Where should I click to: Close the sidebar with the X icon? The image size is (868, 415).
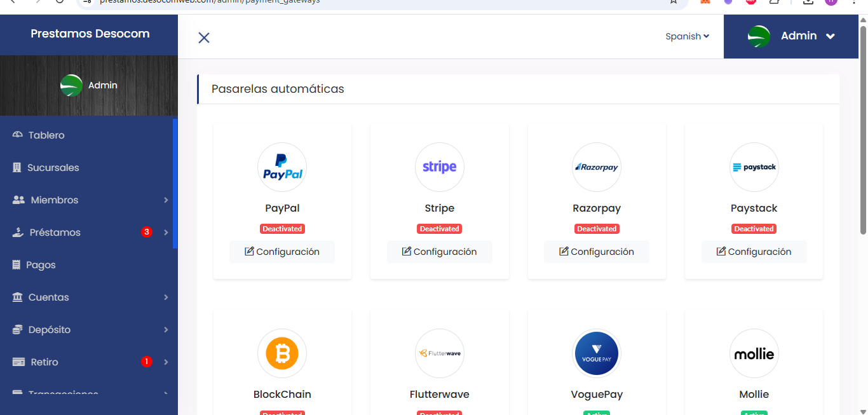point(204,37)
